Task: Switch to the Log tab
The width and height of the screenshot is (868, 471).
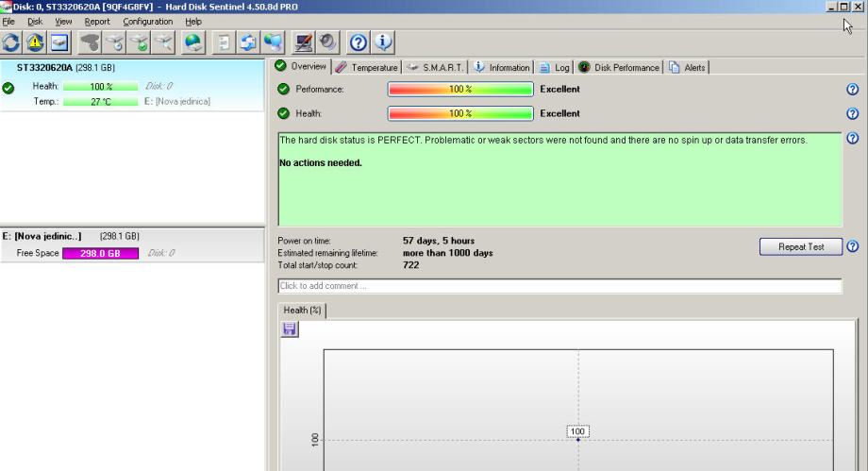Action: (555, 68)
